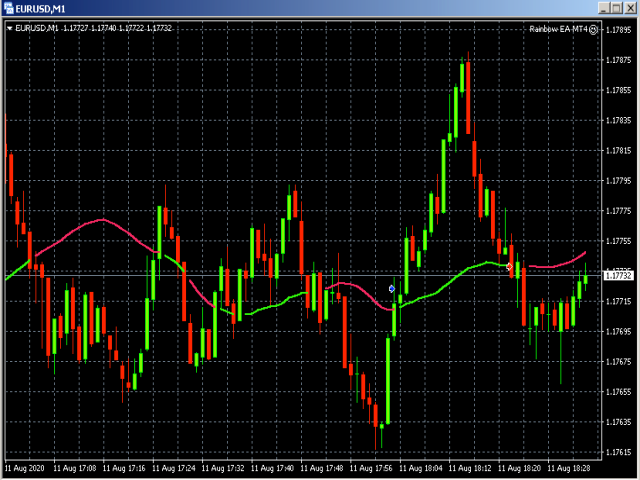The height and width of the screenshot is (480, 640).
Task: Close the EURUSD,M1 chart window
Action: pyautogui.click(x=630, y=8)
